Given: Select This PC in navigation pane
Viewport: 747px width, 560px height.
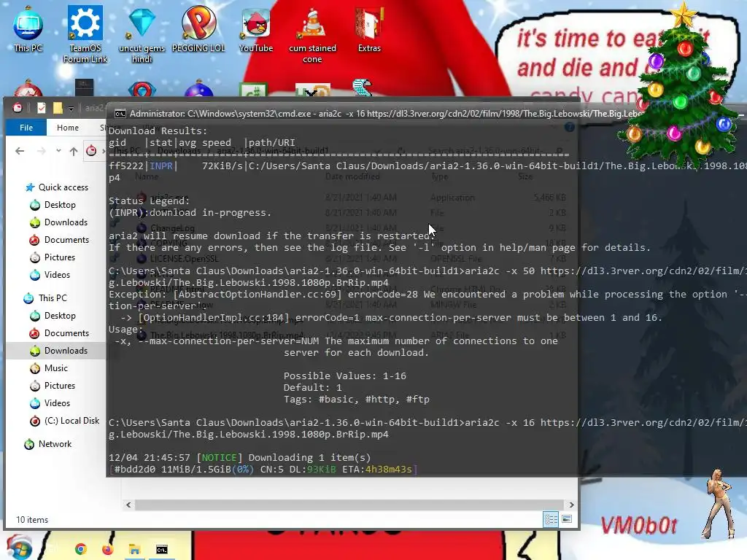Looking at the screenshot, I should [x=46, y=298].
